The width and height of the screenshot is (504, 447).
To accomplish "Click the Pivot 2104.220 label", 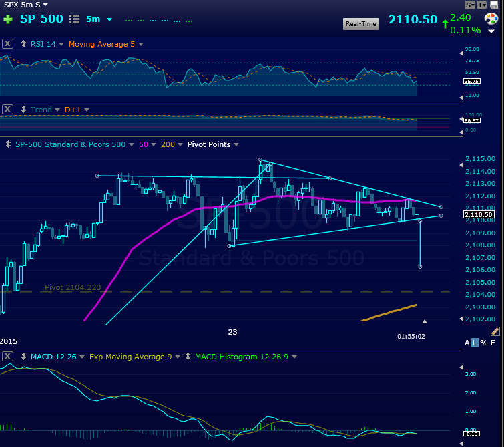I will pos(73,287).
